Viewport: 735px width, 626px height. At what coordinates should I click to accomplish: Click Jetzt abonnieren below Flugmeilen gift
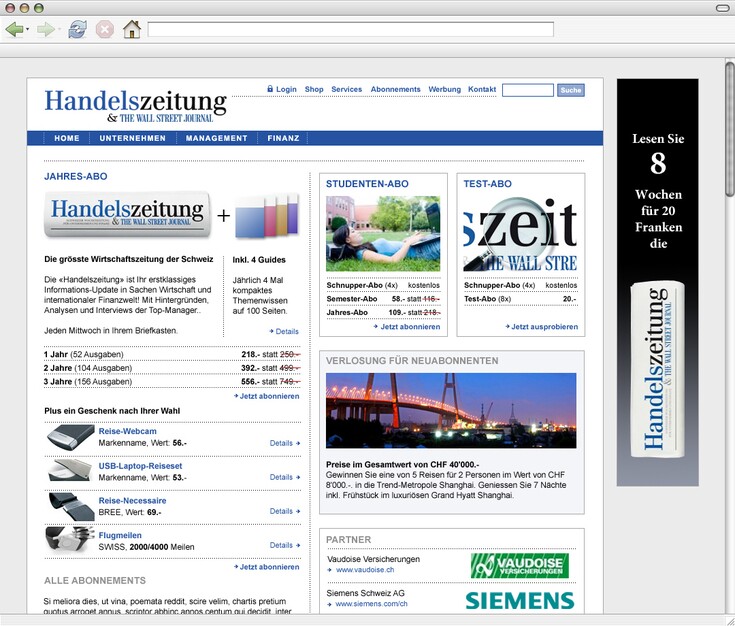coord(266,567)
